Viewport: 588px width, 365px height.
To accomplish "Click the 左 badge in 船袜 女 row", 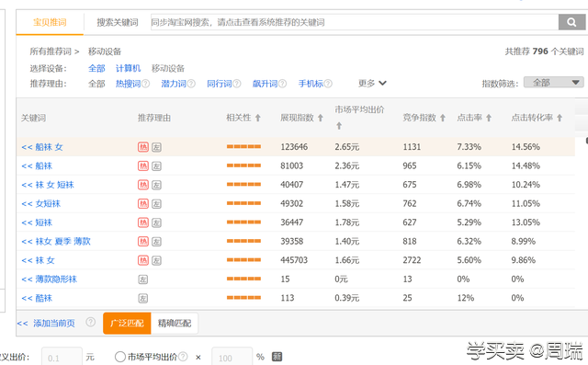I will point(157,147).
